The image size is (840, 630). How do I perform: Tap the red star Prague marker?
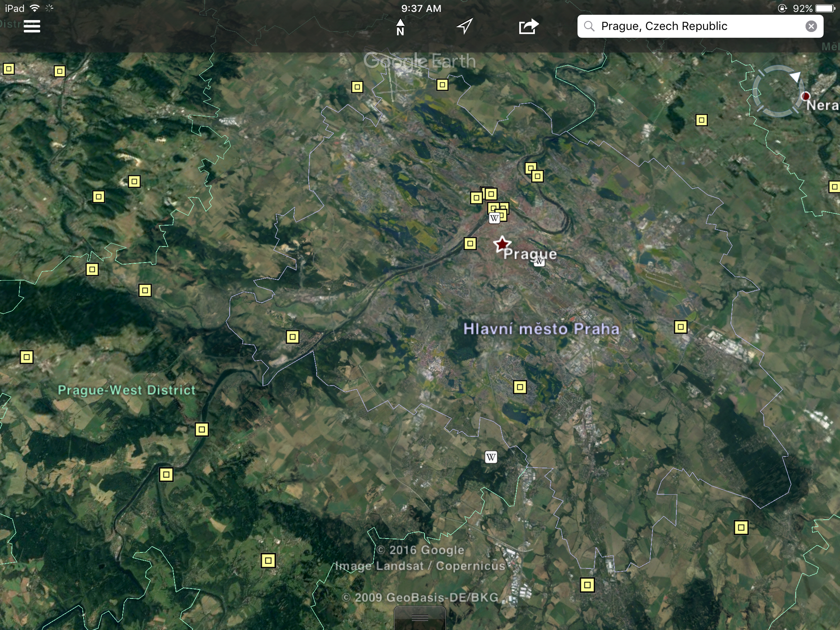coord(501,244)
